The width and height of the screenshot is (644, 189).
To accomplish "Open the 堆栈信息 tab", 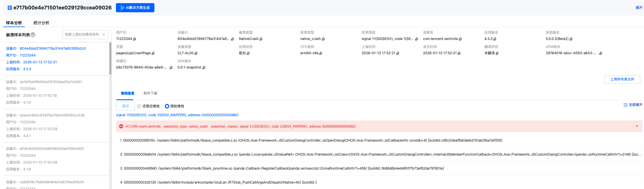I will pos(127,93).
